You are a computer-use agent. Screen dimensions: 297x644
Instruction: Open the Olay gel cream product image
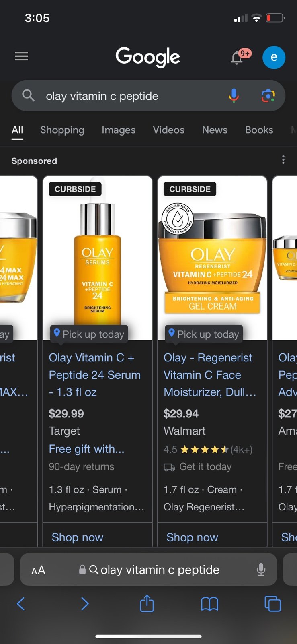(212, 258)
